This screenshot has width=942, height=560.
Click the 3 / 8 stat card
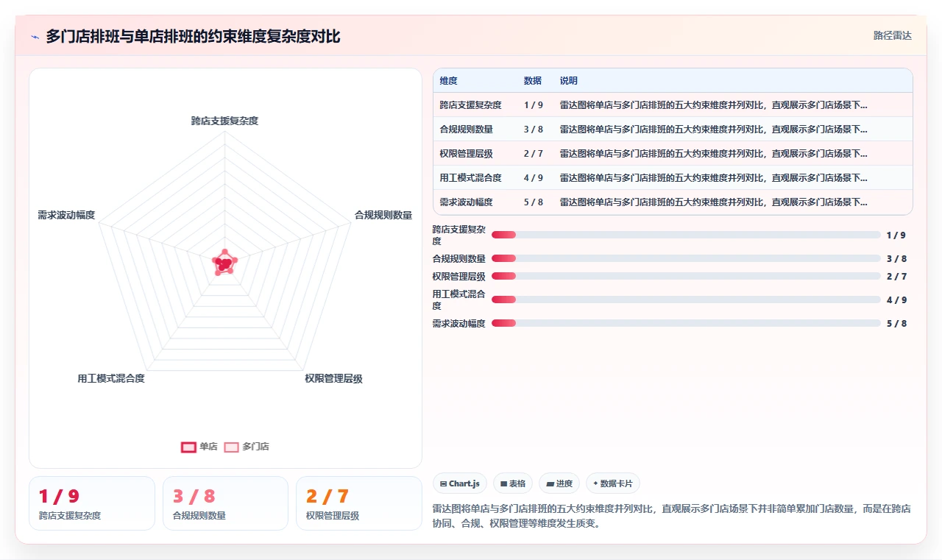[225, 503]
